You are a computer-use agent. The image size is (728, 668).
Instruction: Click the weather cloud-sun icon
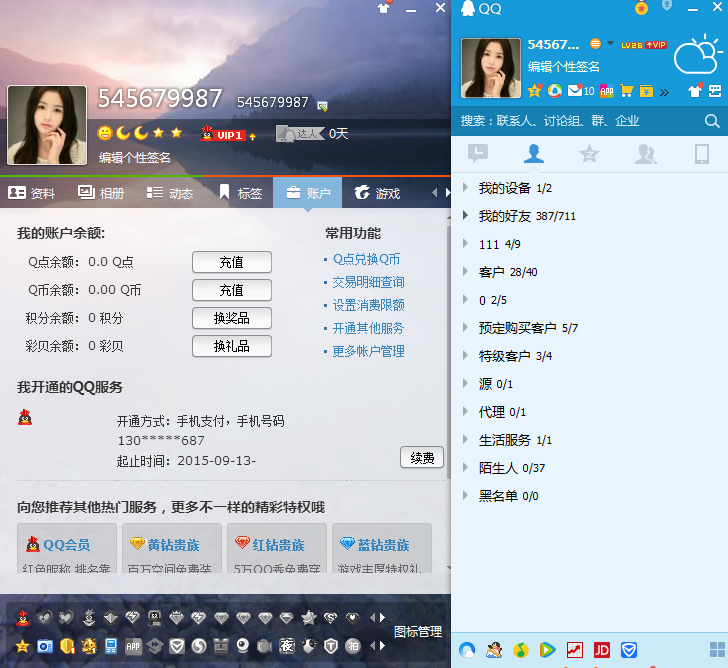698,55
